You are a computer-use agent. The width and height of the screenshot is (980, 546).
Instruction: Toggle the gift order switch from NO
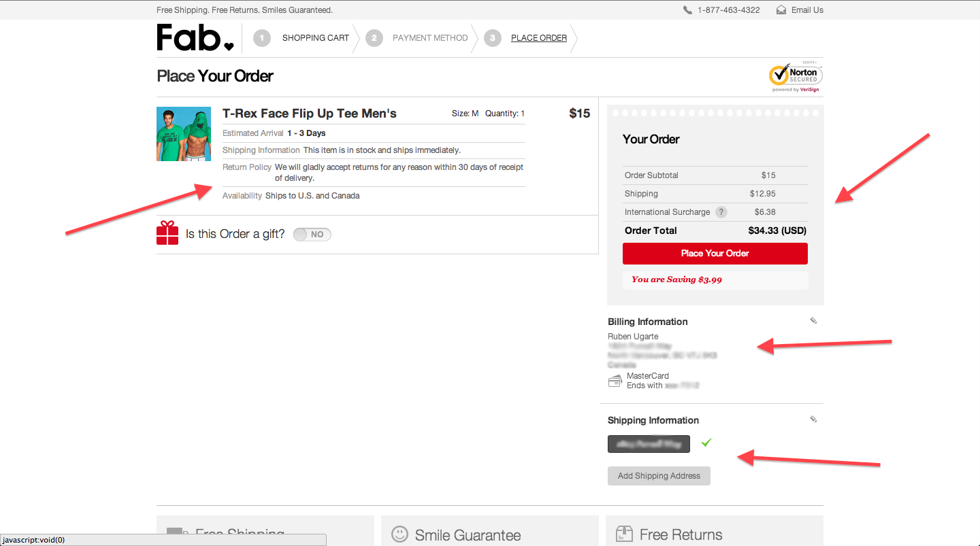pyautogui.click(x=312, y=235)
